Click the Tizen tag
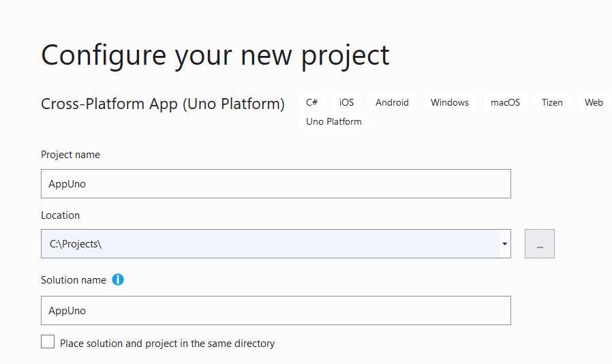 552,102
